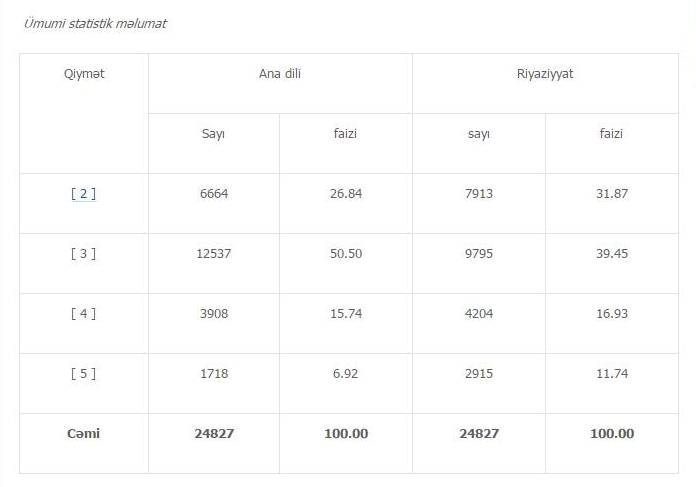Select the "Riyaziyyat" header cell

tap(545, 74)
